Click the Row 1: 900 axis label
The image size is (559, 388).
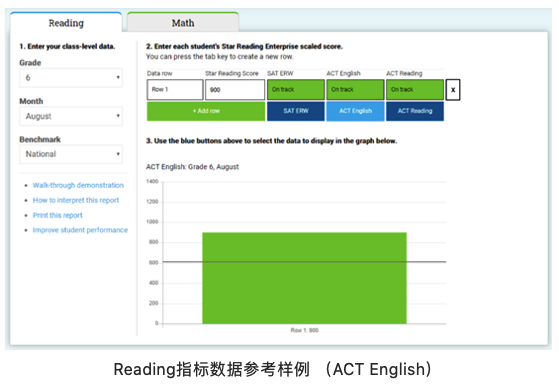tap(304, 330)
